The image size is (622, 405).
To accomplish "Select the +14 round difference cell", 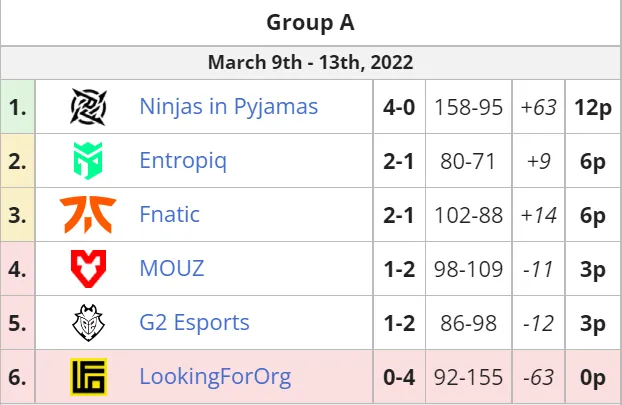I will coord(539,215).
